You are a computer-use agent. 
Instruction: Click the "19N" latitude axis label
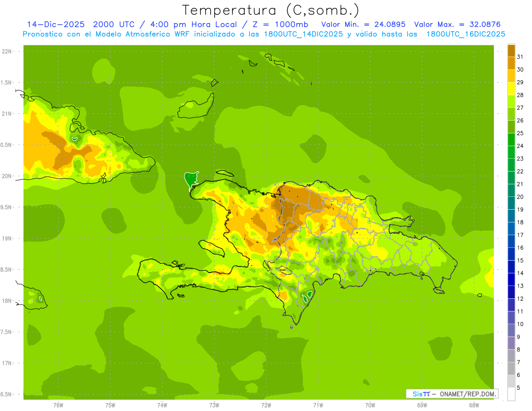click(7, 239)
